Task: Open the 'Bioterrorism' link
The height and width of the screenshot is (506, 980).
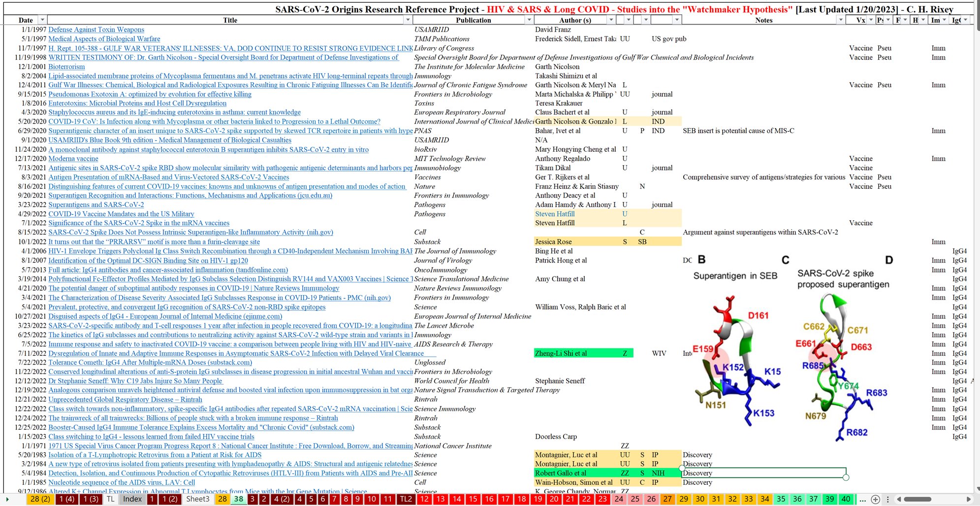Action: click(66, 67)
